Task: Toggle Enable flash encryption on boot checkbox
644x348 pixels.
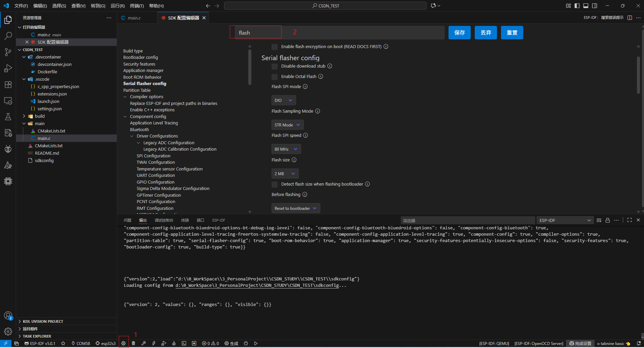Action: [x=275, y=47]
